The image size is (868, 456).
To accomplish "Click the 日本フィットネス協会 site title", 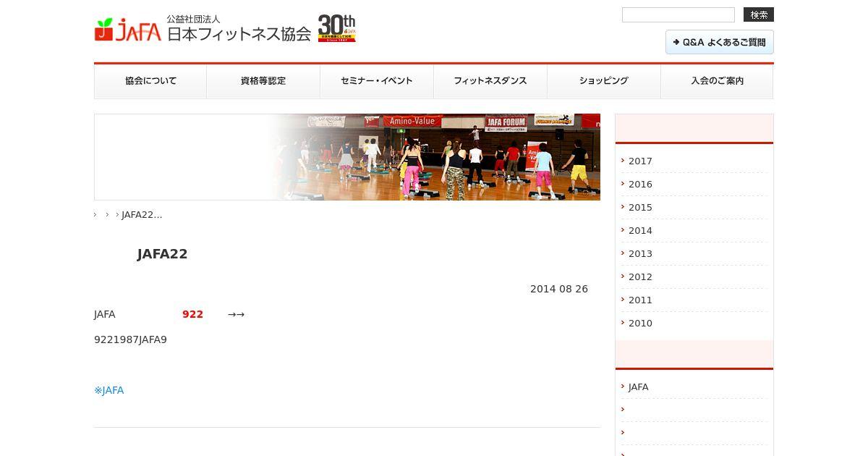I will click(239, 33).
